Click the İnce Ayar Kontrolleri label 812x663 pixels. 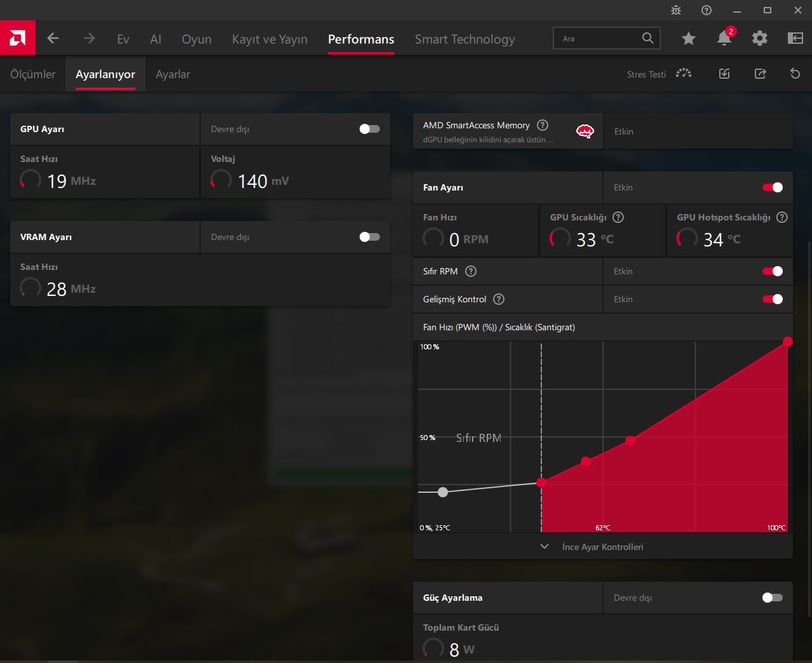(602, 547)
